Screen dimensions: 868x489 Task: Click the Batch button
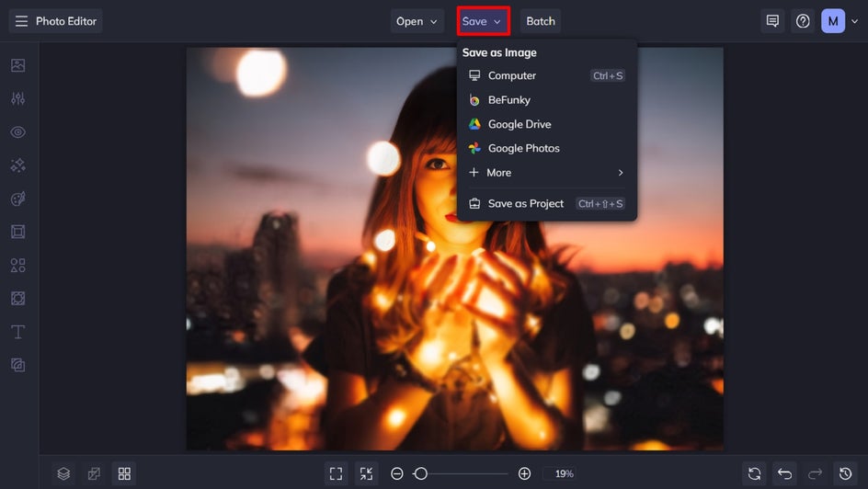541,21
